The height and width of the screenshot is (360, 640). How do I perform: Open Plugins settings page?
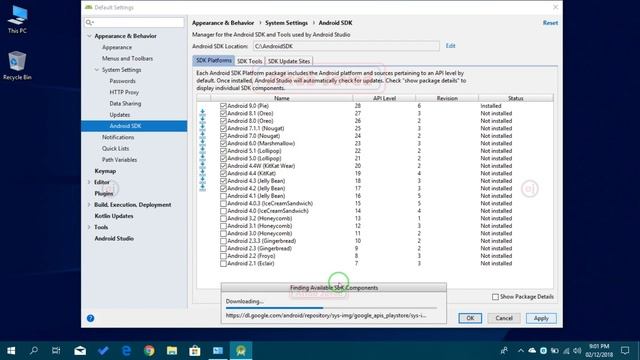(104, 193)
